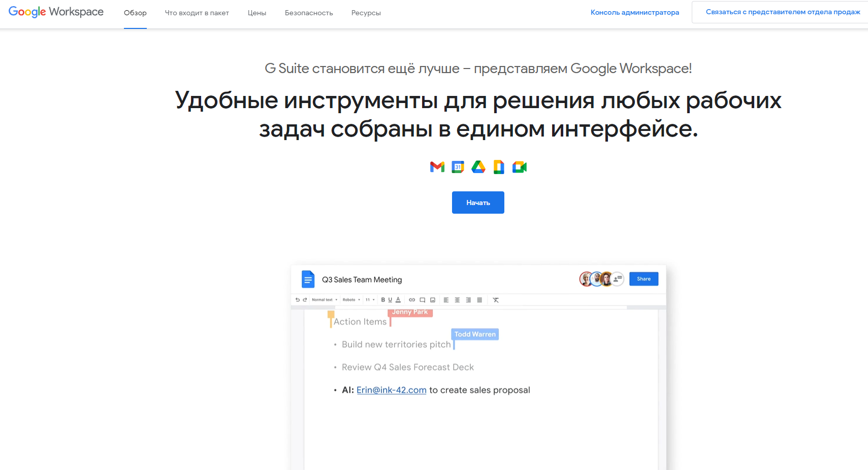Select left align in the document toolbar
Viewport: 868px width, 470px height.
446,300
